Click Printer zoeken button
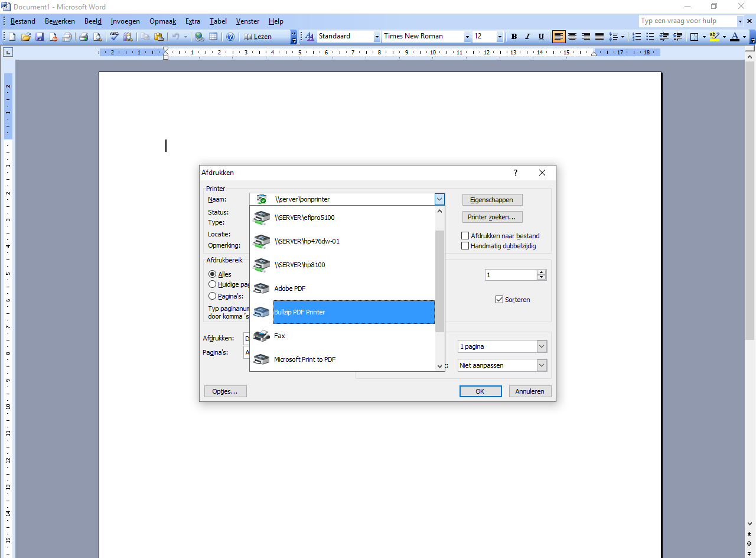 pos(492,217)
